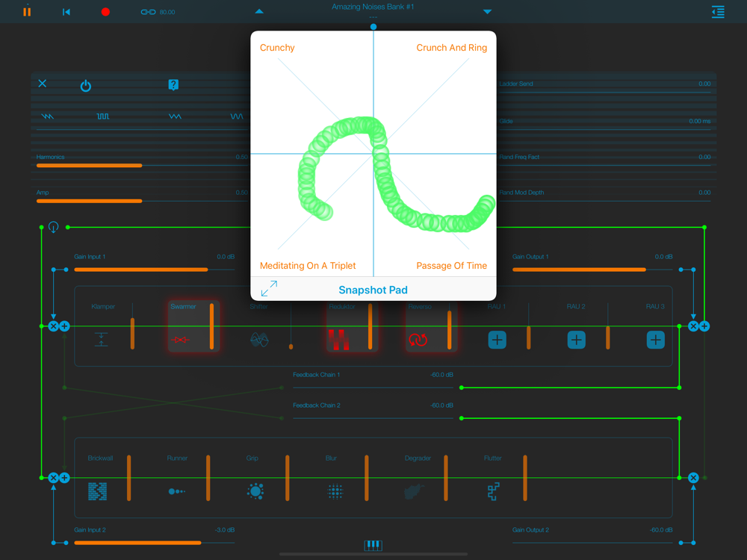Click chain 1 input sum (+) node
Screen dimensions: 747x560
pyautogui.click(x=64, y=326)
